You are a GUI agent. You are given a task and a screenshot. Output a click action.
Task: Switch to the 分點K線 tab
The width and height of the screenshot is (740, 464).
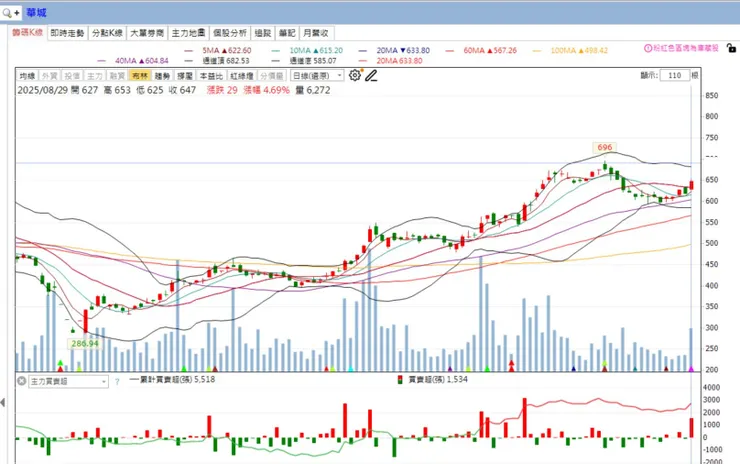click(x=107, y=33)
